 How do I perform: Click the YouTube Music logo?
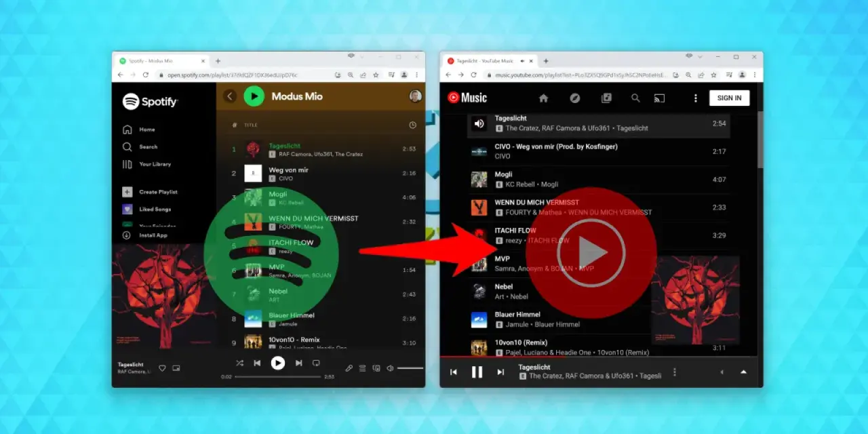467,98
